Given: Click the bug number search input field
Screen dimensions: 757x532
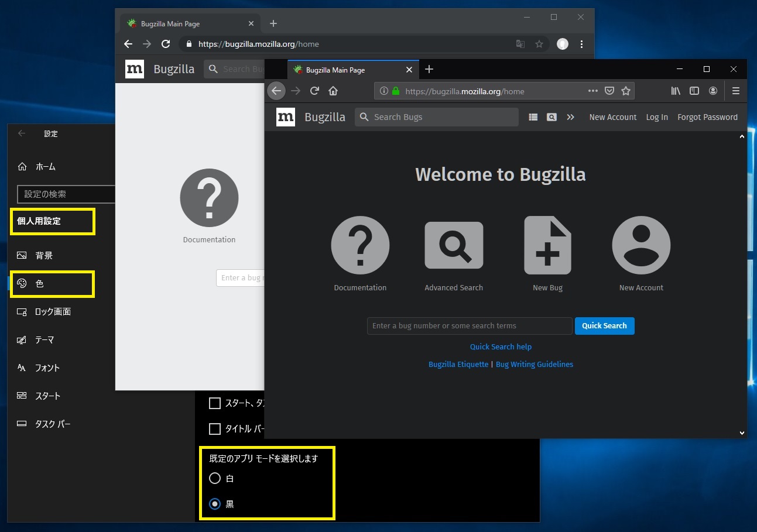Looking at the screenshot, I should [469, 326].
